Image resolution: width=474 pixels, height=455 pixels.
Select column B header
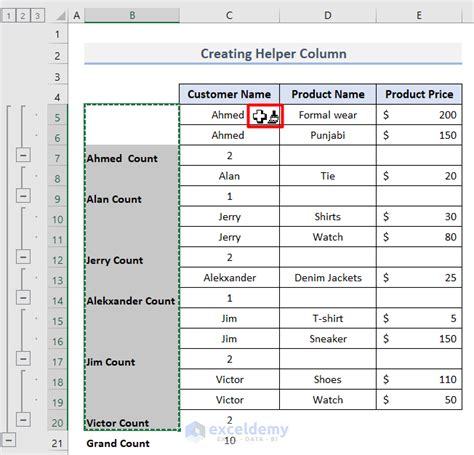[x=132, y=15]
